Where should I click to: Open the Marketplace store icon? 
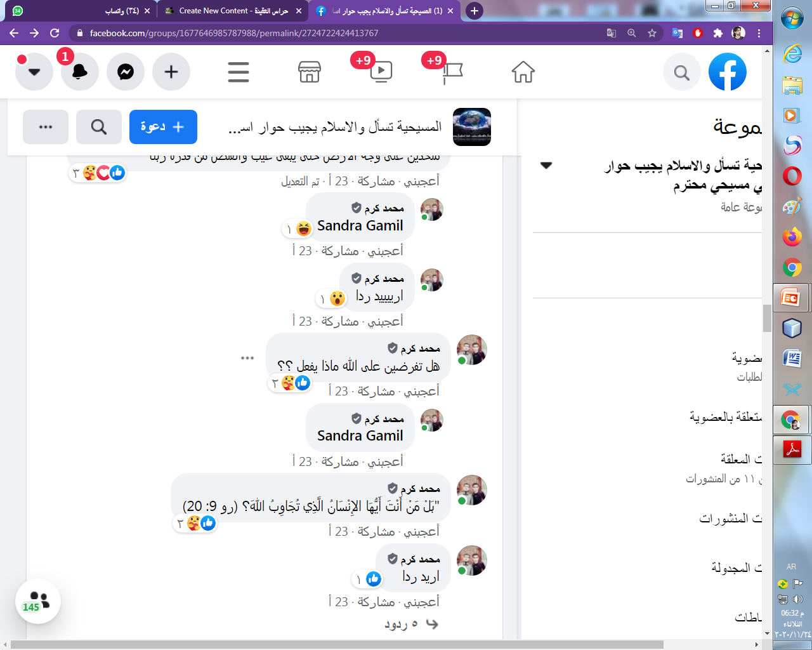(310, 72)
